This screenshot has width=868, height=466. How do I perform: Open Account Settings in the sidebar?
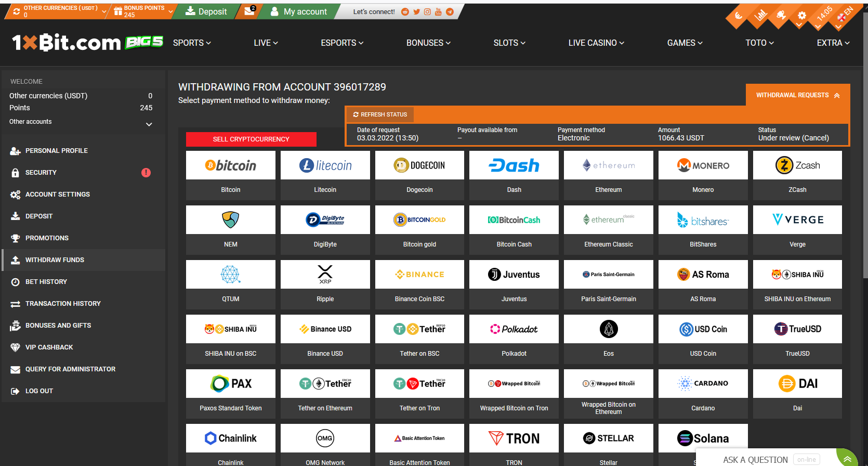[84, 195]
